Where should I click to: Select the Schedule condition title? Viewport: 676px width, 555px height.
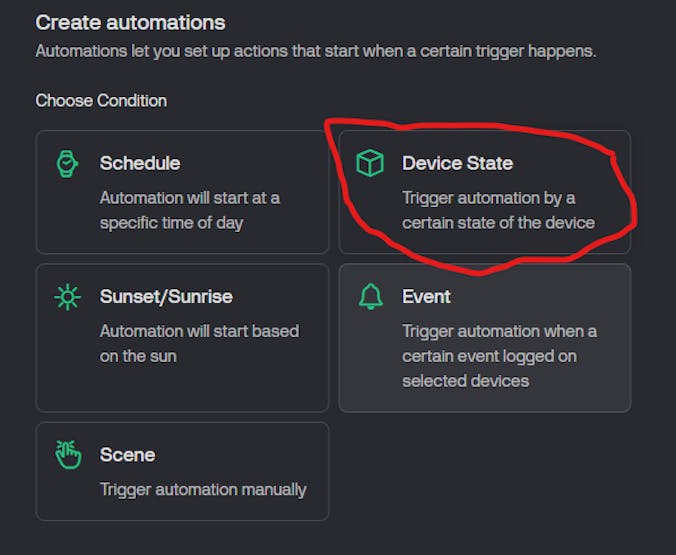tap(140, 163)
